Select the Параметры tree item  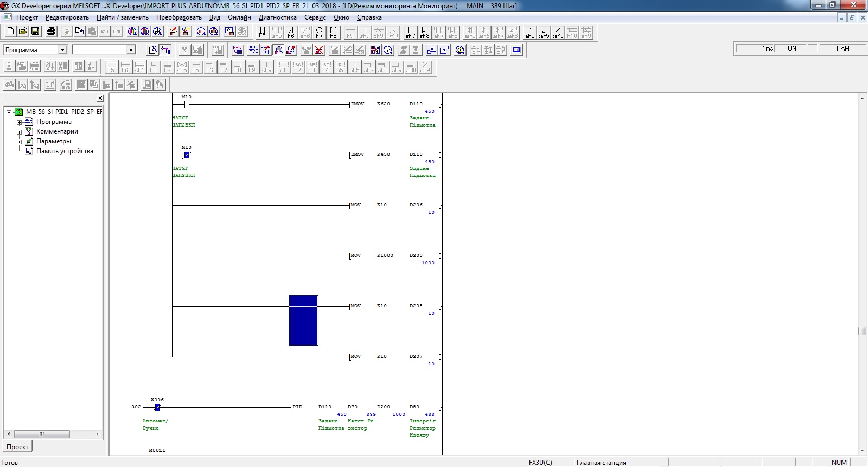click(53, 141)
